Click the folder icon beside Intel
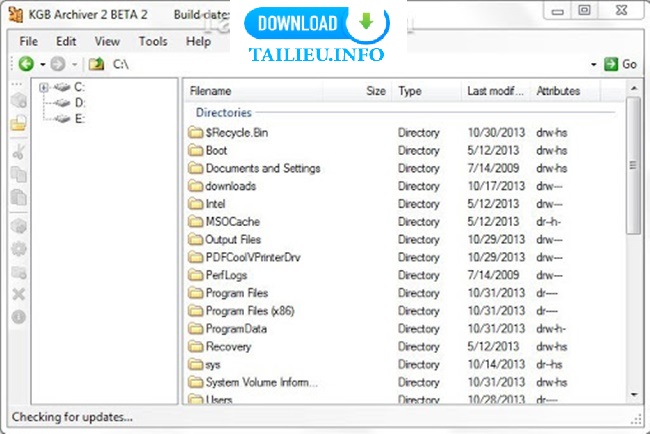 (196, 204)
